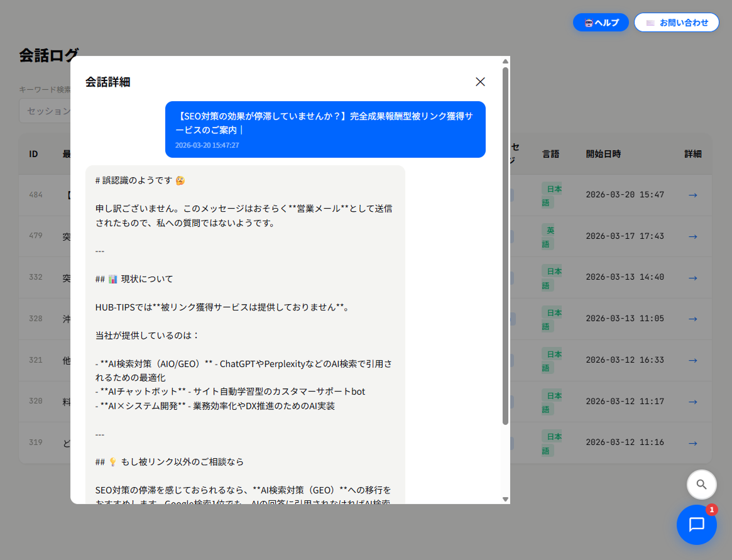Image resolution: width=732 pixels, height=560 pixels.
Task: Click the mail icon inside the お問い合わせ button
Action: [x=651, y=22]
